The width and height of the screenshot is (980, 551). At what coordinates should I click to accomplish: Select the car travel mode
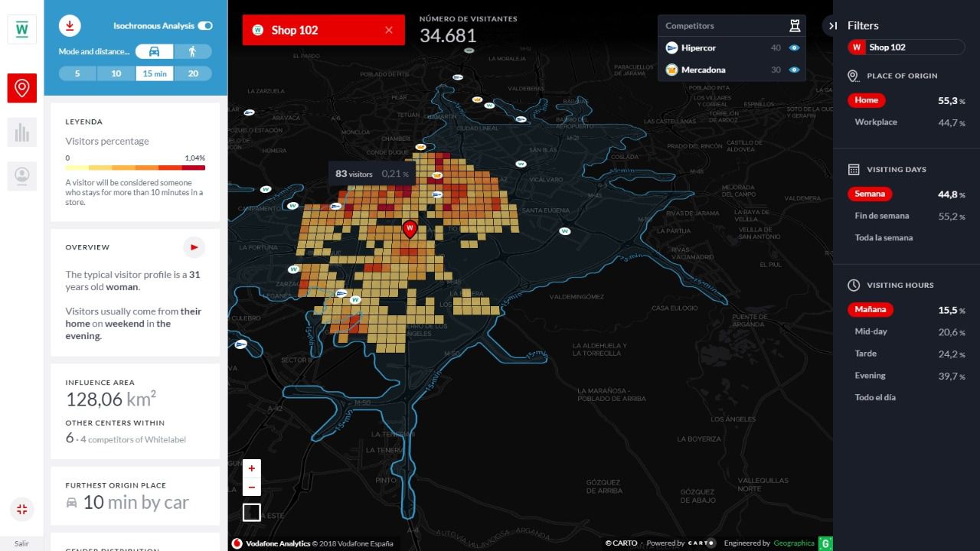coord(154,51)
